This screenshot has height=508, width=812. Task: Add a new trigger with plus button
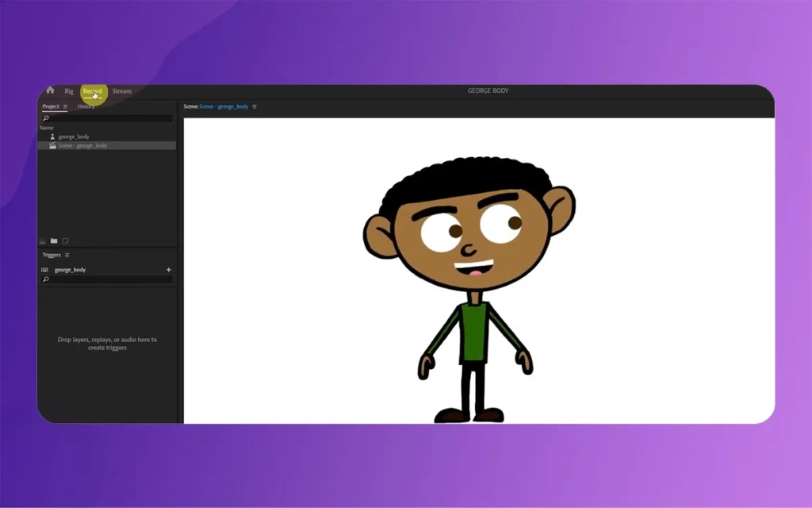tap(168, 270)
